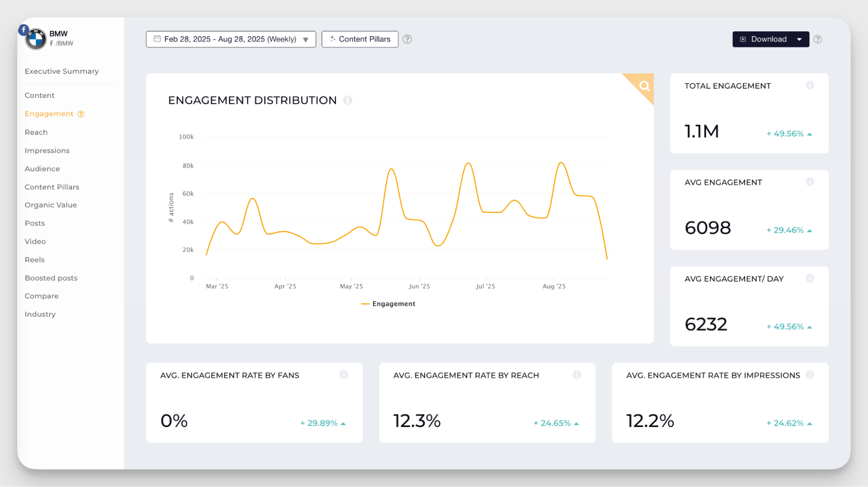Click info icon beside Engagement Distribution title
Screen dimensions: 868x487
pyautogui.click(x=347, y=100)
